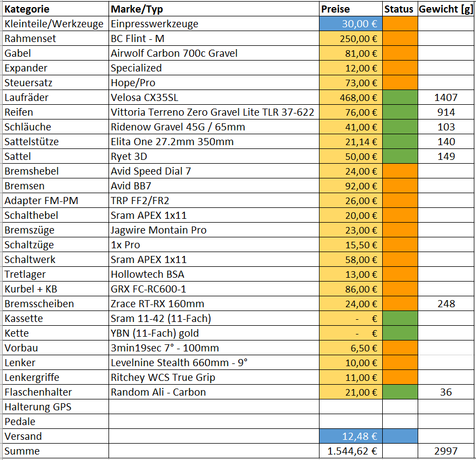Select the 'Avid BB7' brake cell
476x460 pixels.
[214, 186]
